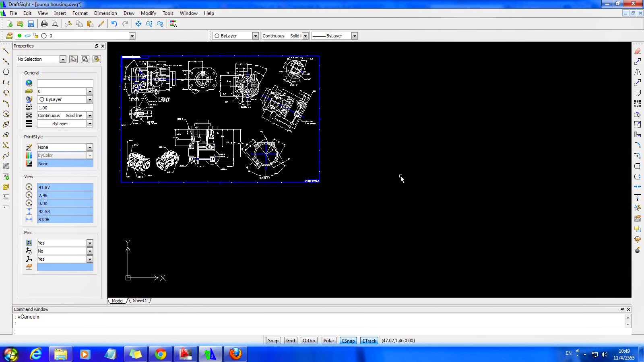Disable ESnap in the status bar

coord(348,341)
